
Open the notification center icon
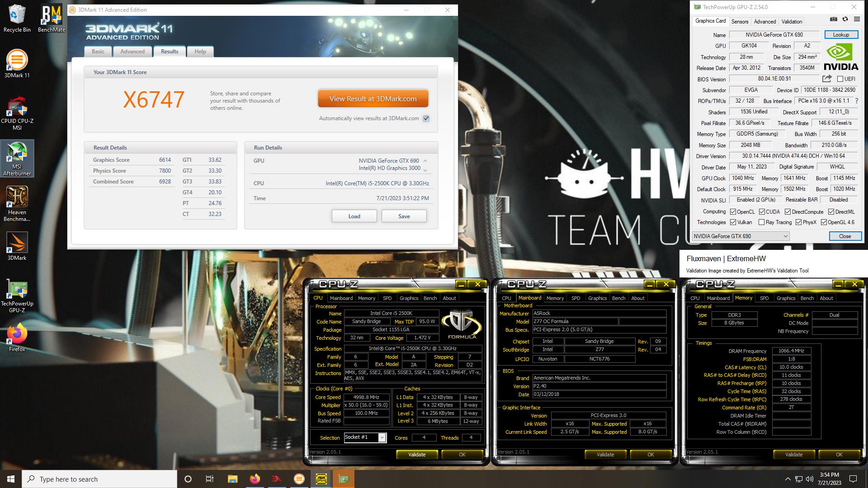853,479
